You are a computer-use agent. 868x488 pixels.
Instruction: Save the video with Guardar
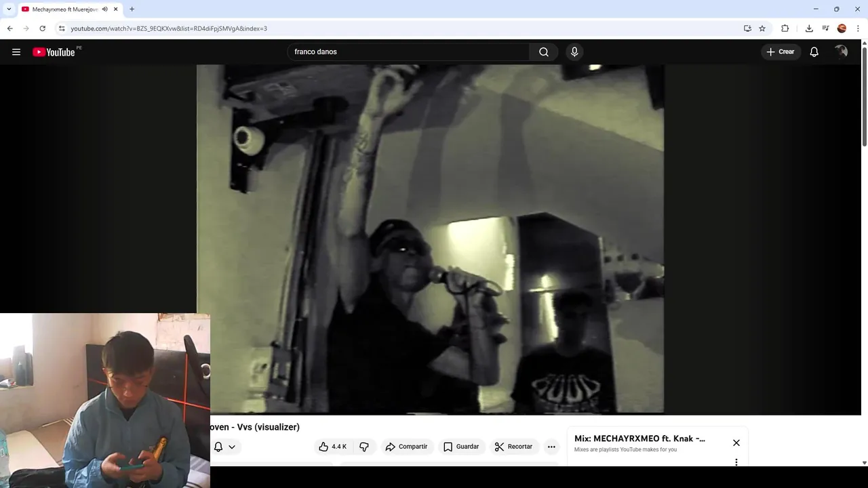pyautogui.click(x=461, y=447)
